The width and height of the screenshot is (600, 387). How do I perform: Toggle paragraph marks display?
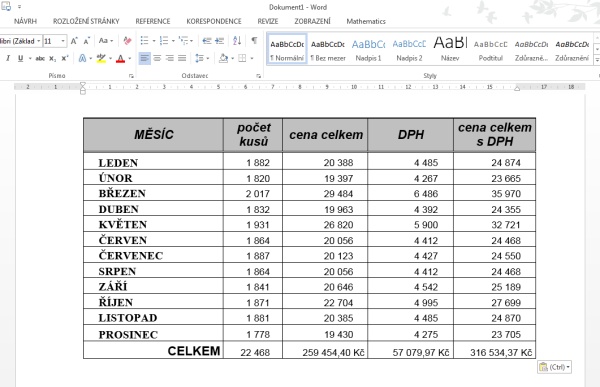pyautogui.click(x=254, y=41)
